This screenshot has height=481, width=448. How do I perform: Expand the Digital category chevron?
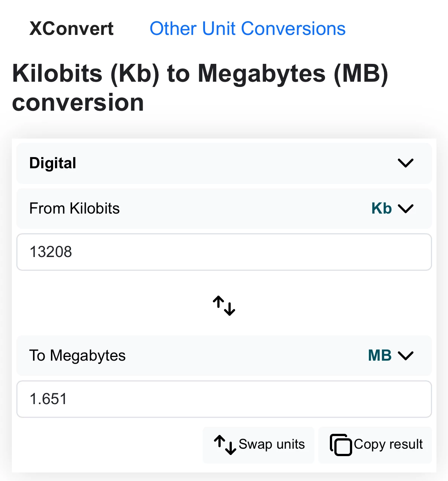[x=405, y=163]
